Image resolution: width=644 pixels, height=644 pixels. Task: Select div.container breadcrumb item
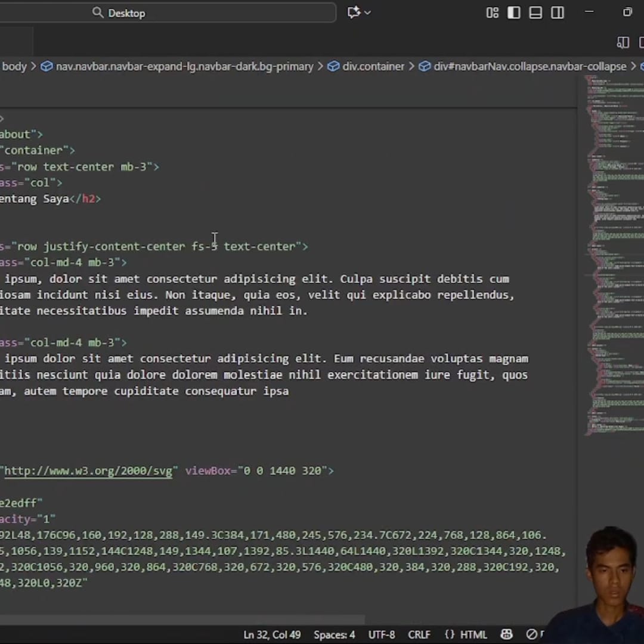(373, 66)
